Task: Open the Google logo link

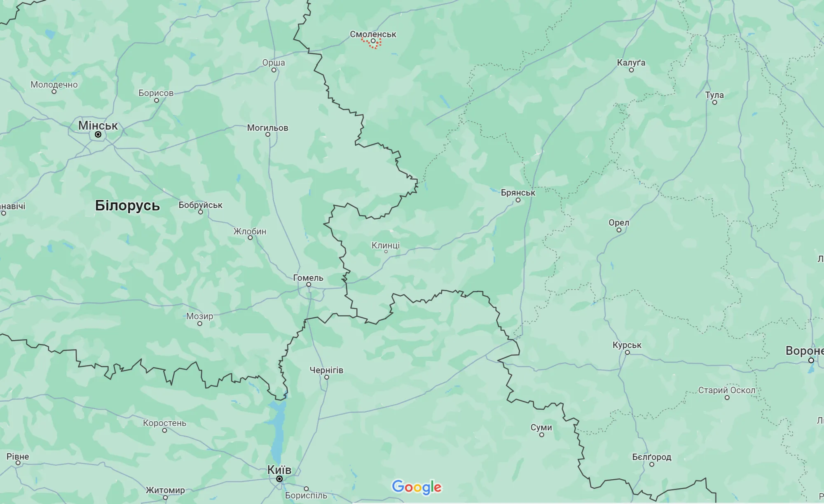Action: (417, 487)
